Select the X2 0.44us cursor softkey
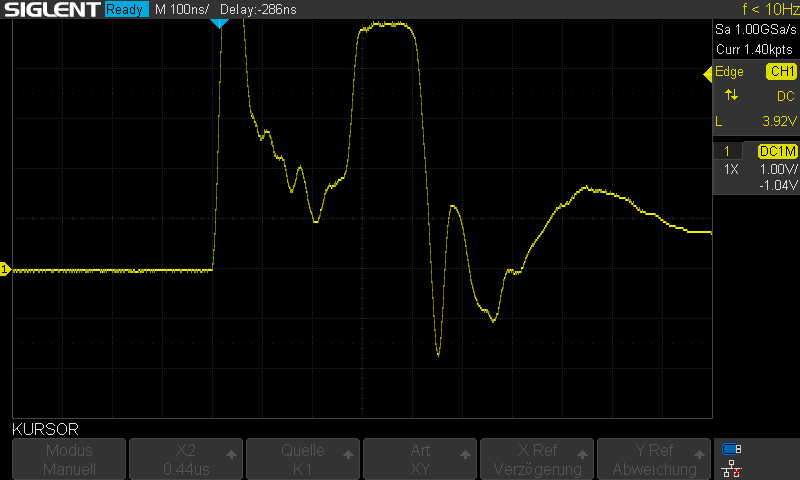This screenshot has width=800, height=480. point(186,459)
